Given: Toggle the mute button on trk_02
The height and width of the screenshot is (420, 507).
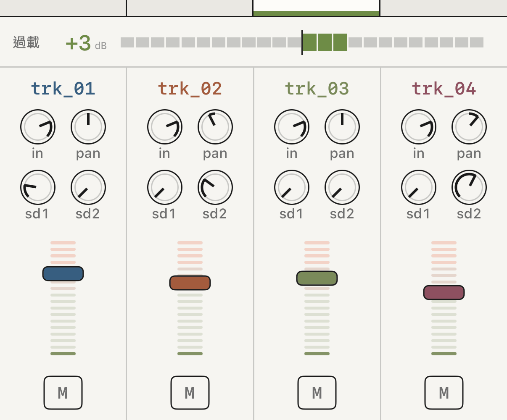Looking at the screenshot, I should click(190, 393).
